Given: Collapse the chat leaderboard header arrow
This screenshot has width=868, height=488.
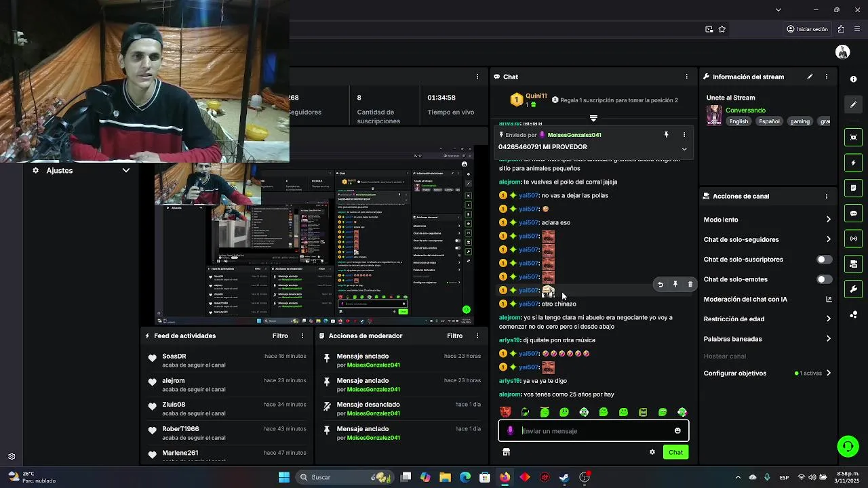Looking at the screenshot, I should tap(593, 118).
